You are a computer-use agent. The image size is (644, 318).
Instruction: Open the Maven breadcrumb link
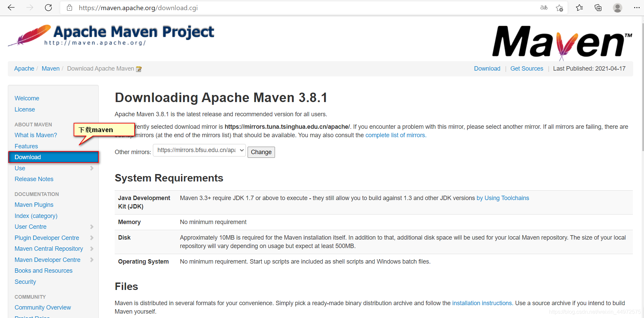(50, 69)
